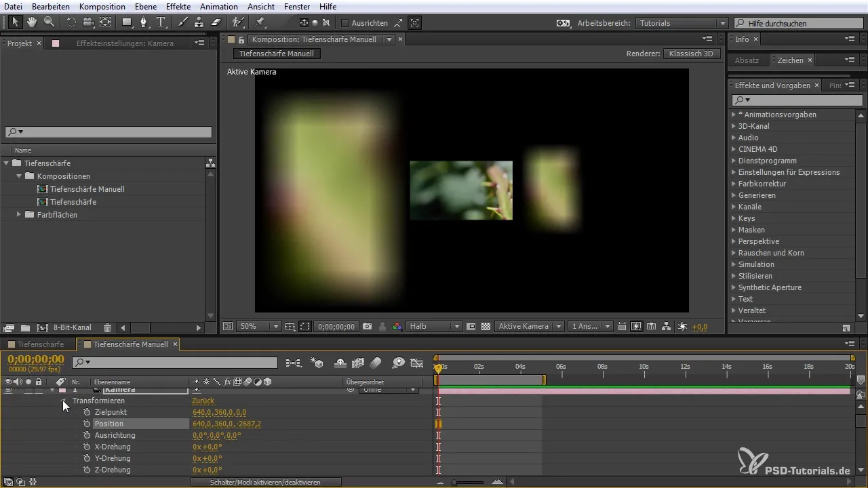The height and width of the screenshot is (488, 868).
Task: Click the Hilfe durchsuchen search field
Action: (799, 23)
